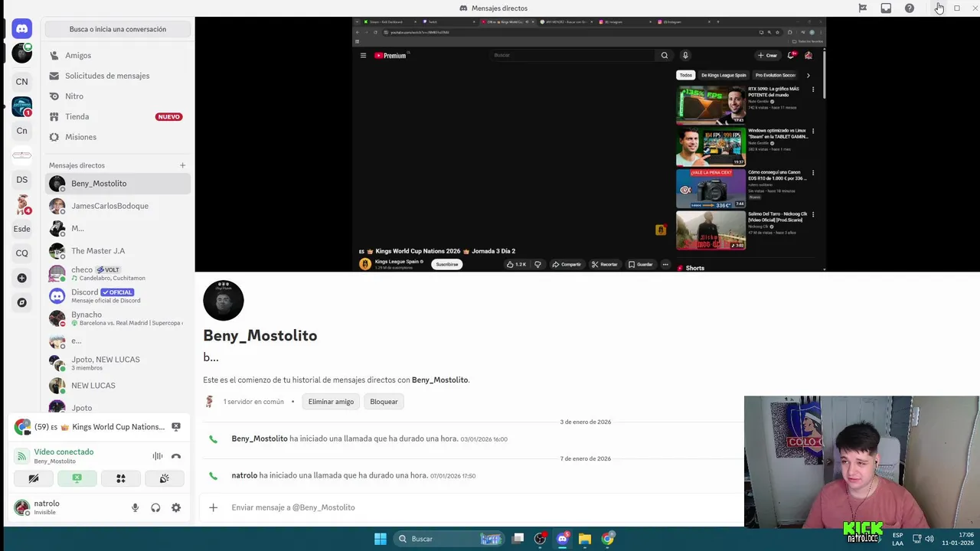The width and height of the screenshot is (980, 551).
Task: Open OBS from the taskbar
Action: coord(540,539)
